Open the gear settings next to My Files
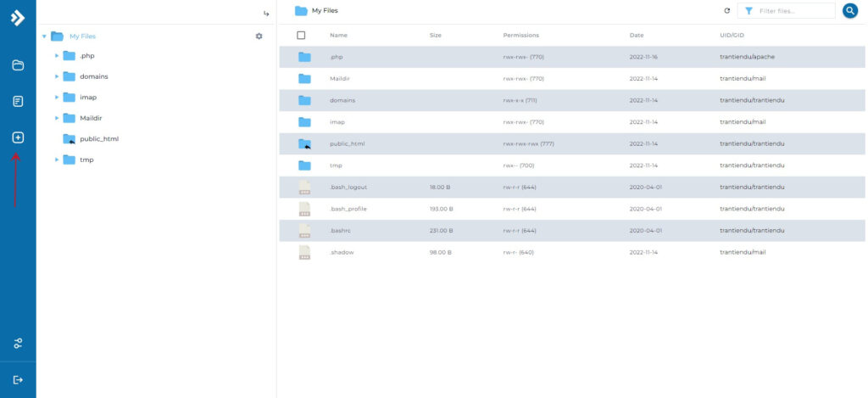Image resolution: width=868 pixels, height=398 pixels. 259,36
